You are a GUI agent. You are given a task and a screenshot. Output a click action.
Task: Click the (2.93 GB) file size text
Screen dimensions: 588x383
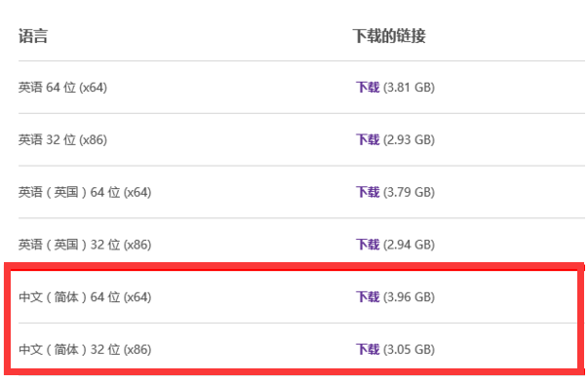point(409,139)
